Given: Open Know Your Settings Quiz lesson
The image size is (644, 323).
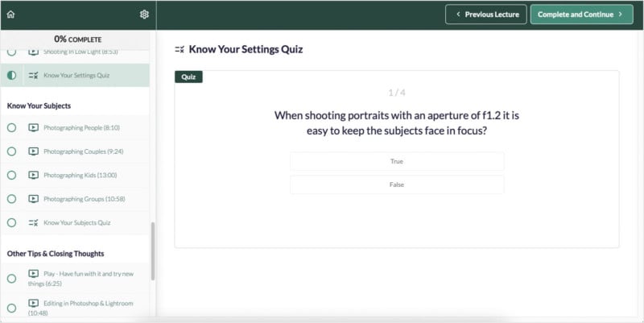Looking at the screenshot, I should (76, 75).
